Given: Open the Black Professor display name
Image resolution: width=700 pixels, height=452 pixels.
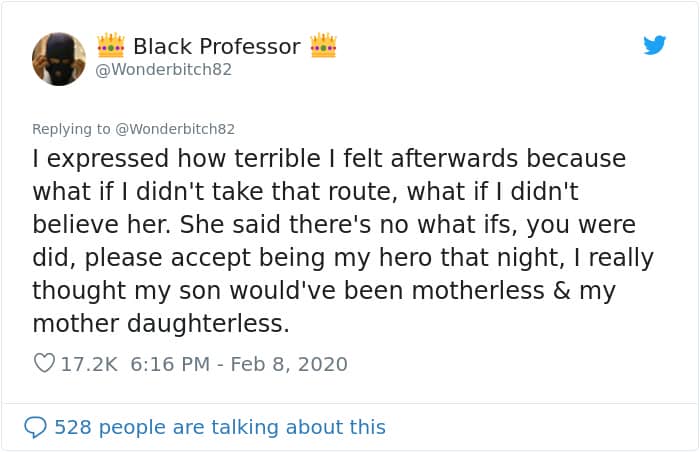Looking at the screenshot, I should tap(216, 47).
